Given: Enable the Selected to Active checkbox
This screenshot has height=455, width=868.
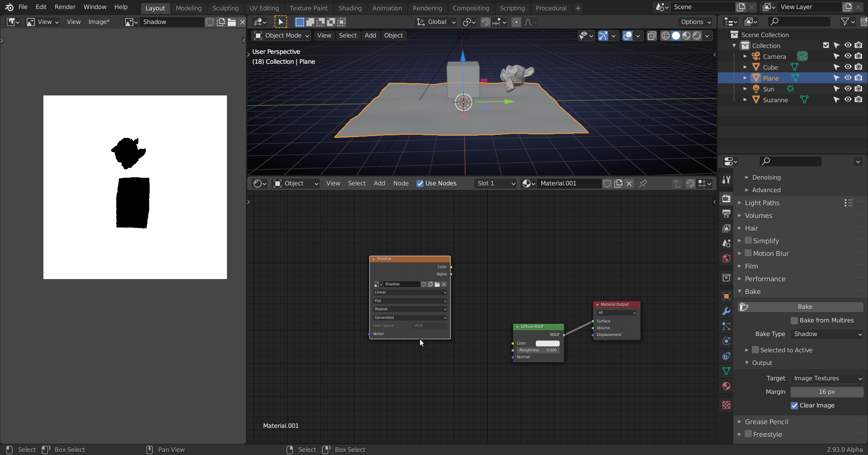Looking at the screenshot, I should 755,350.
